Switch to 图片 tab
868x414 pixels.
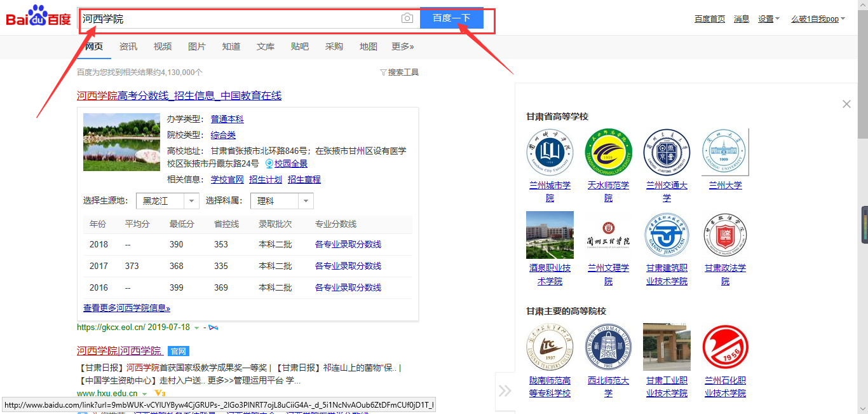click(x=197, y=46)
